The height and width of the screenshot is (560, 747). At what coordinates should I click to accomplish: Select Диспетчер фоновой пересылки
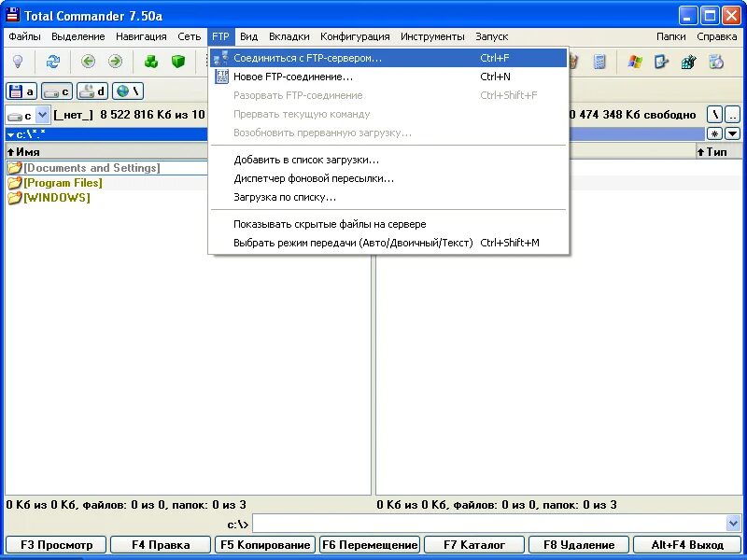388,178
